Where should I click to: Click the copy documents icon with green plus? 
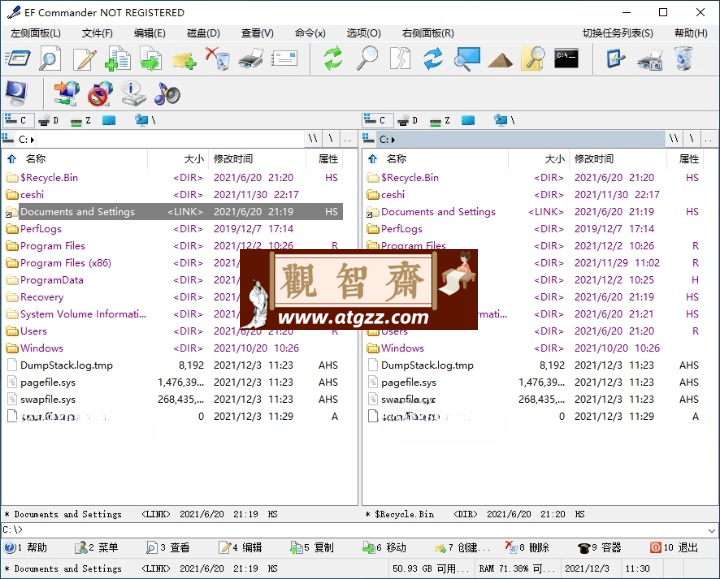118,59
